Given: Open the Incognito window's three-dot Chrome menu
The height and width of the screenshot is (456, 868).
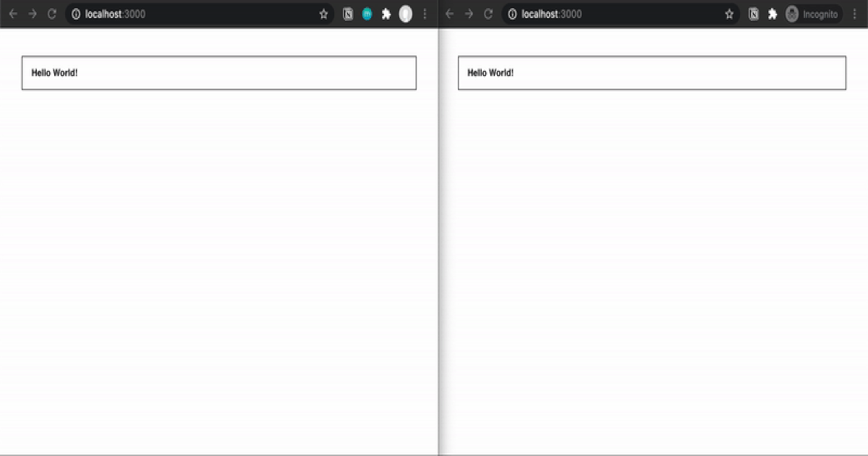Looking at the screenshot, I should click(x=854, y=14).
